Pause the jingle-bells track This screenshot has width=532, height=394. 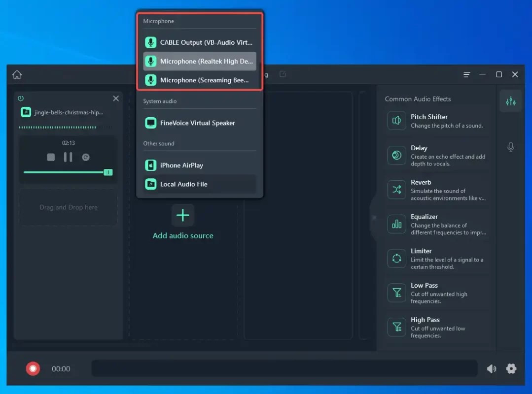click(x=68, y=157)
